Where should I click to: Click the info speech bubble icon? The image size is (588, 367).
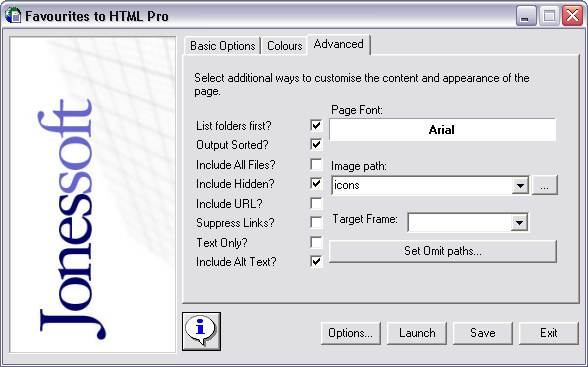coord(201,331)
